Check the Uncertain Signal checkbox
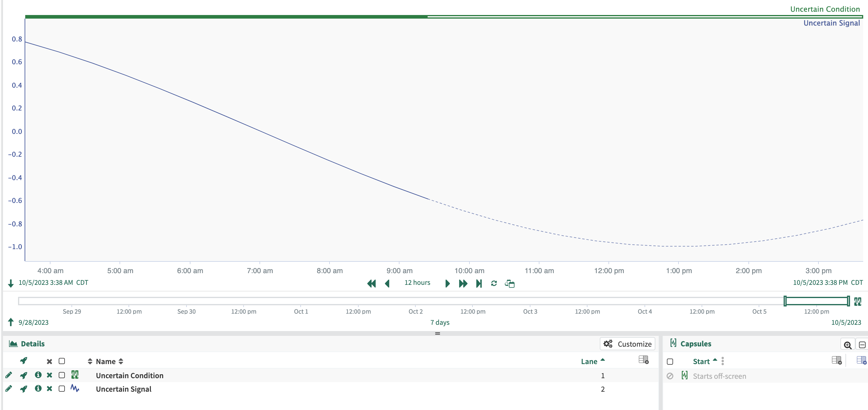Viewport: 868px width, 410px height. pyautogui.click(x=62, y=388)
